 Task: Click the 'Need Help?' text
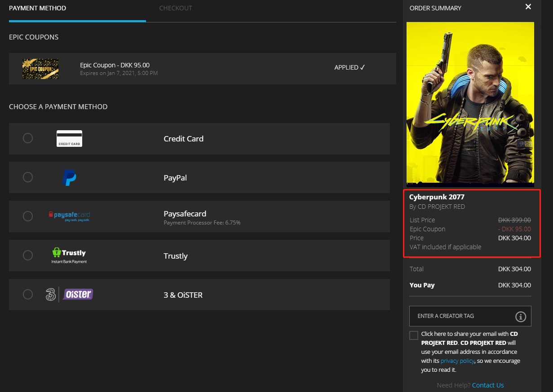[453, 385]
